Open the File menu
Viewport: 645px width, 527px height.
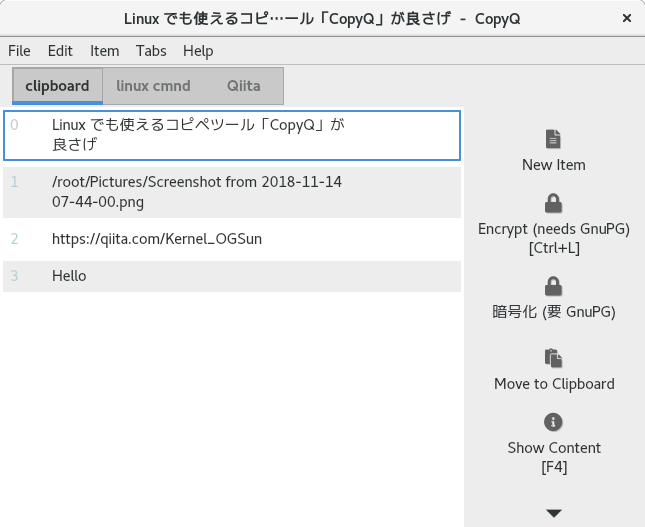pyautogui.click(x=19, y=51)
